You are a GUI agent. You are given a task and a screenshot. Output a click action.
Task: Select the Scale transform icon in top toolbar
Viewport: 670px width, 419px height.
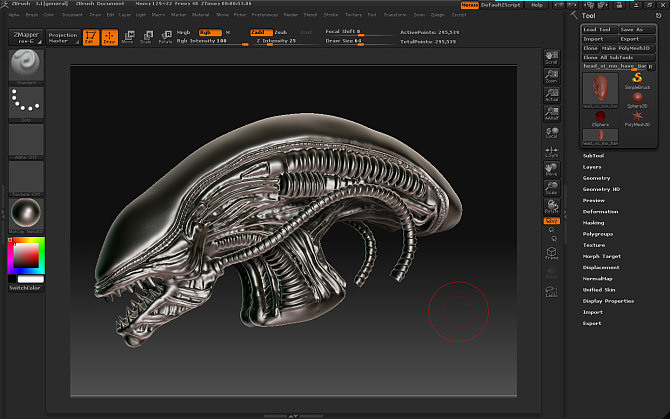[147, 37]
